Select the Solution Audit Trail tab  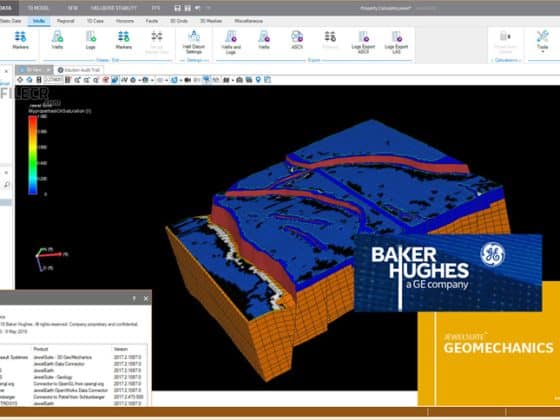79,70
